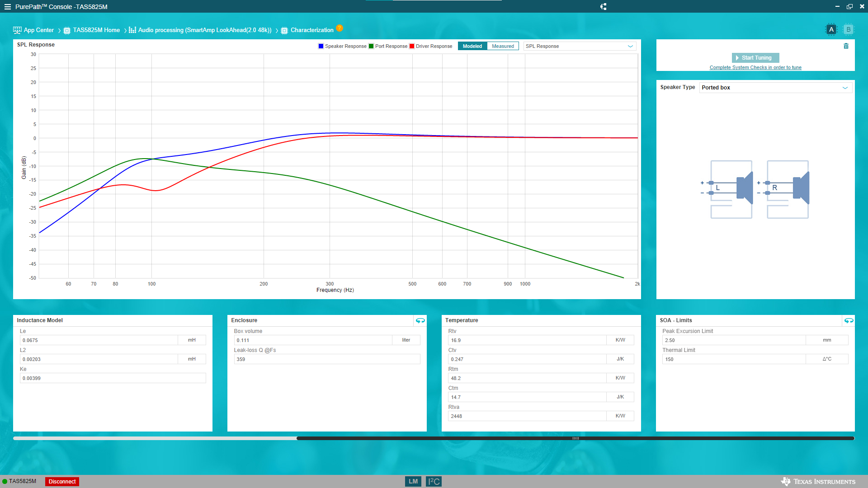Open the I2C monitor icon
868x488 pixels.
pyautogui.click(x=434, y=481)
